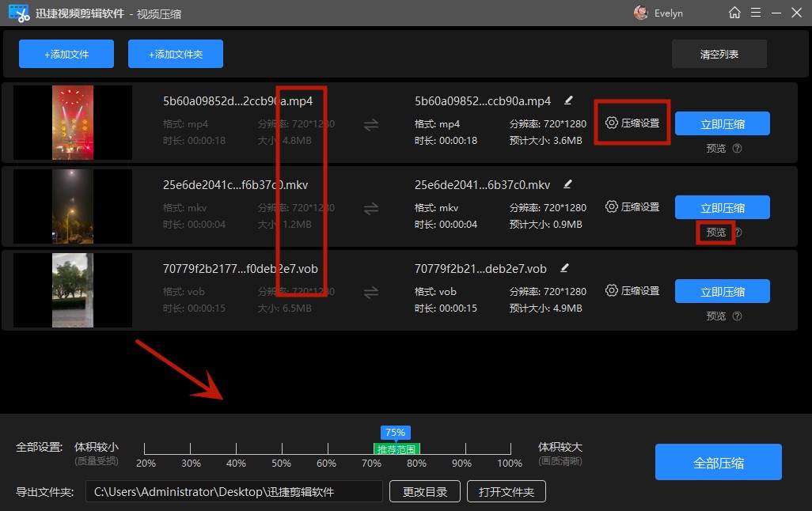The height and width of the screenshot is (511, 812).
Task: Select the first video thumbnail
Action: (73, 123)
